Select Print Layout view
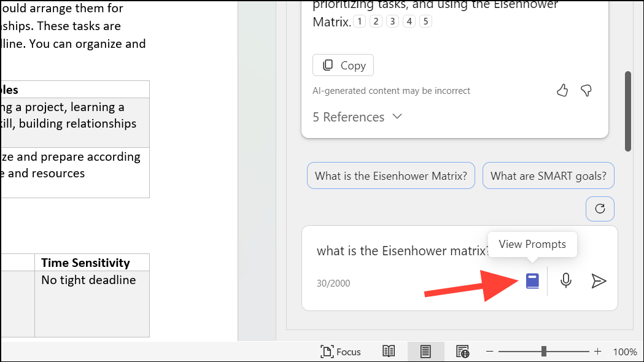The image size is (644, 362). tap(426, 351)
